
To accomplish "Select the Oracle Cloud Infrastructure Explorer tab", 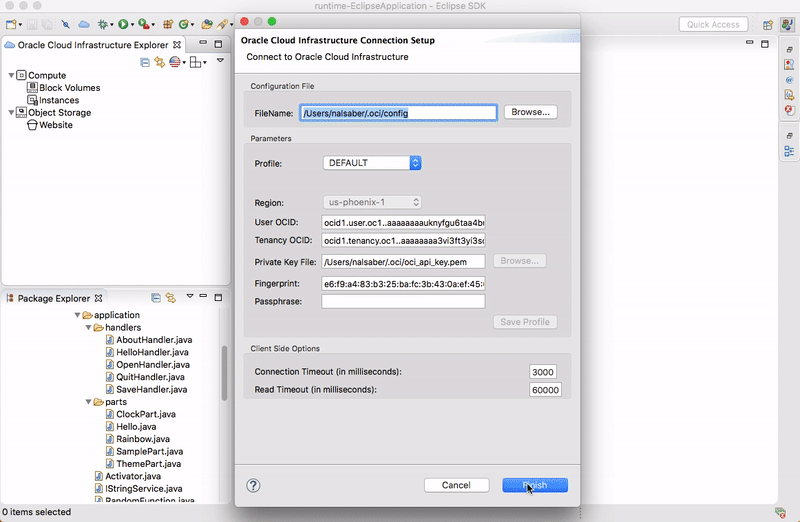I will tap(92, 45).
